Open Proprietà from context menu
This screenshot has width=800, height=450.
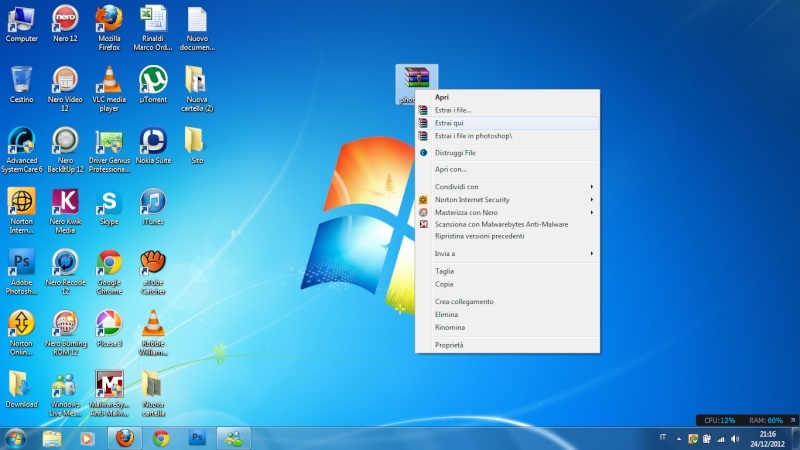(x=508, y=345)
